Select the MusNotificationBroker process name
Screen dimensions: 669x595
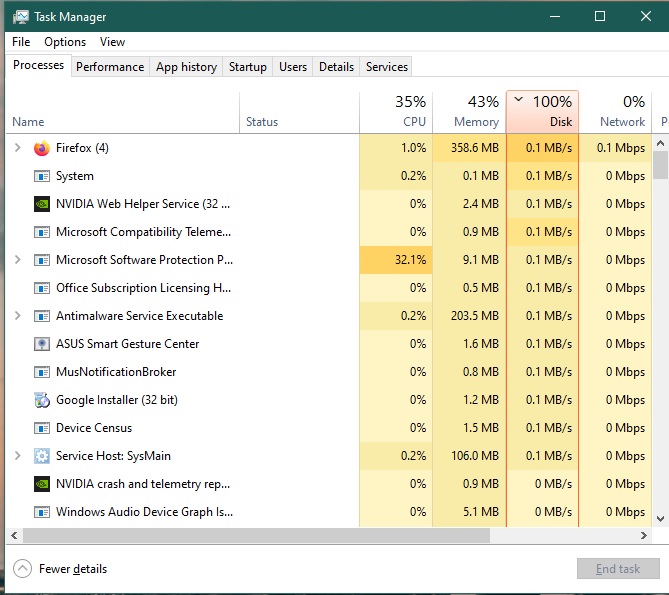click(x=116, y=372)
